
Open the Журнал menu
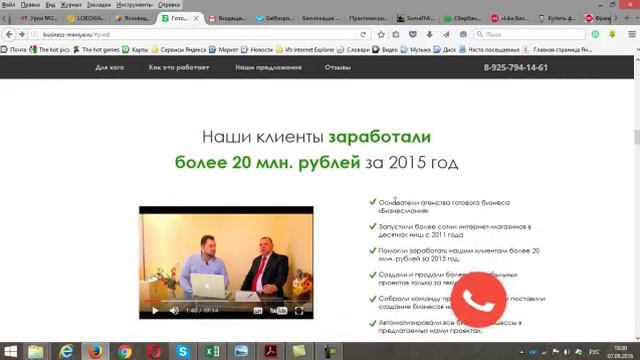point(71,5)
